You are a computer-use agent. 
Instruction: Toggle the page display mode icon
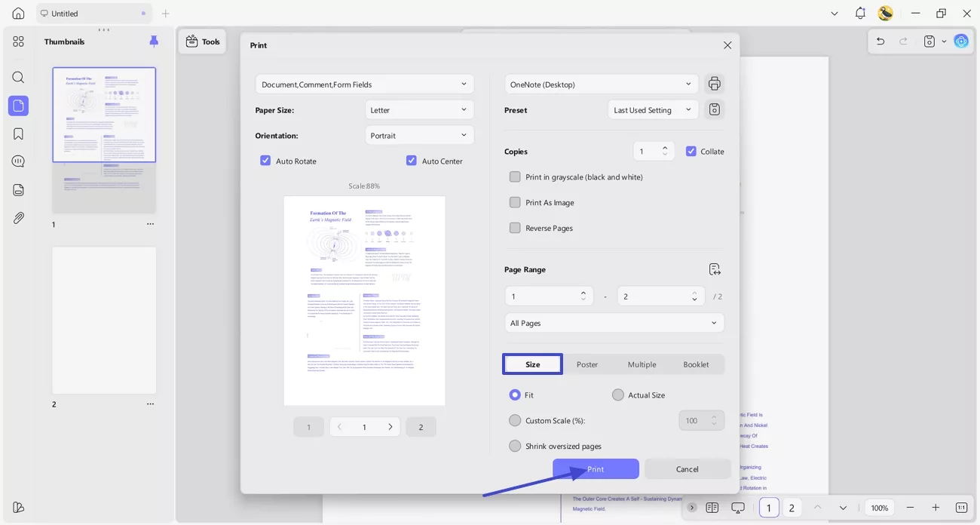point(712,508)
